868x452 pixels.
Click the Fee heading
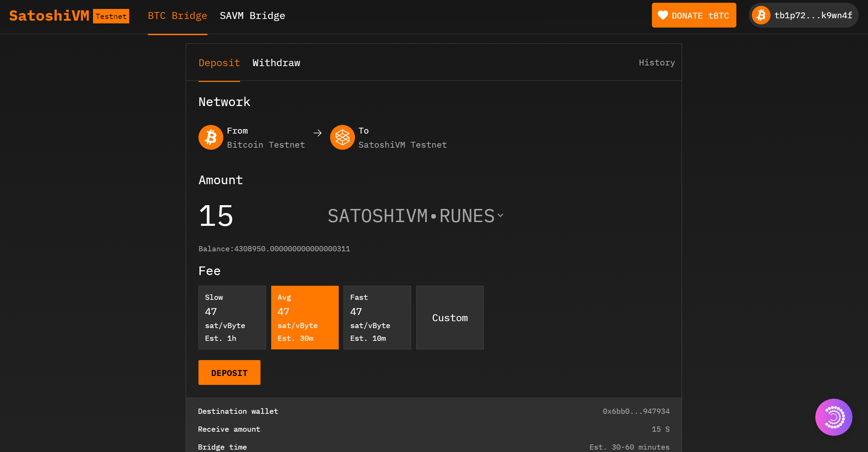pyautogui.click(x=210, y=271)
